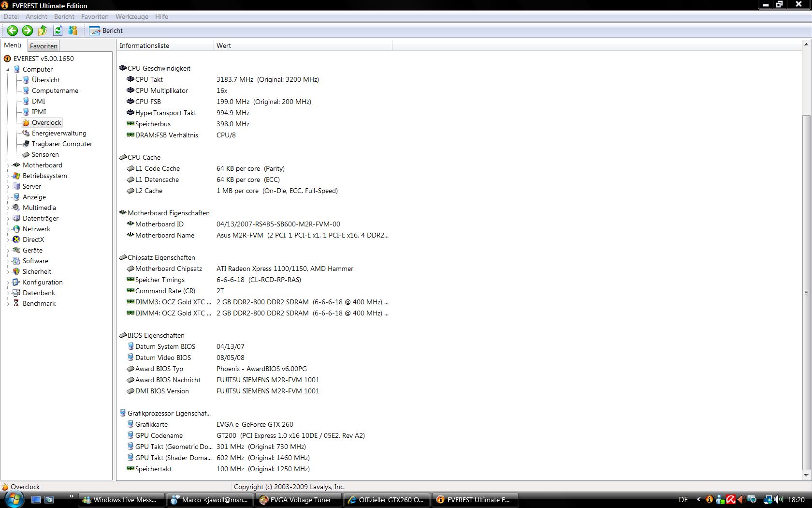Click the users icon in the toolbar
This screenshot has height=508, width=812.
73,30
